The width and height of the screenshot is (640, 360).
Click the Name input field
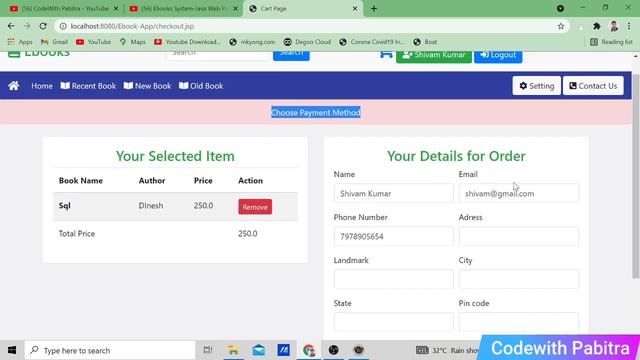click(x=393, y=193)
